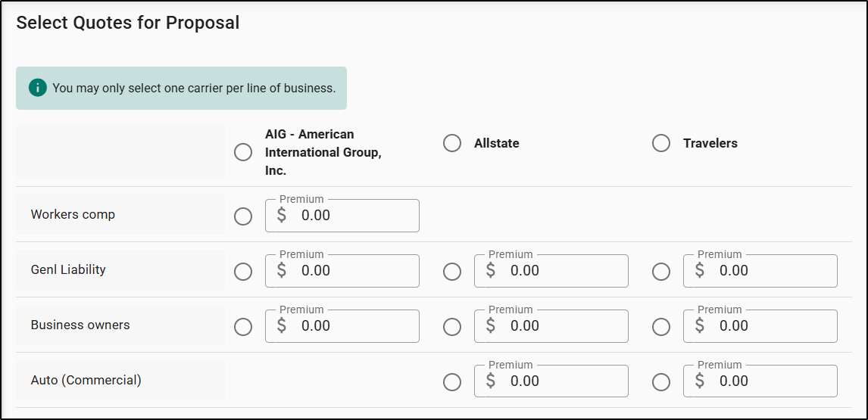868x420 pixels.
Task: Choose Travelers for Genl Liability
Action: pyautogui.click(x=661, y=272)
